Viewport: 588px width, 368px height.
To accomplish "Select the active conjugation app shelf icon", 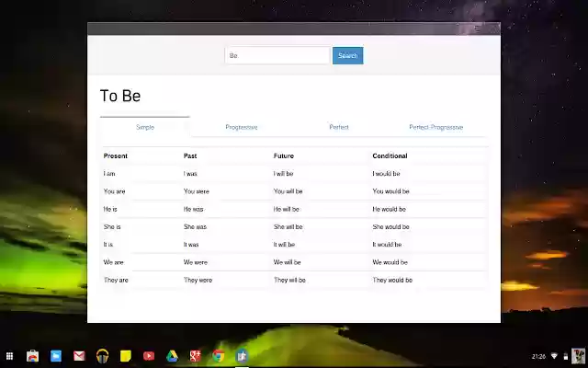I will pyautogui.click(x=242, y=356).
